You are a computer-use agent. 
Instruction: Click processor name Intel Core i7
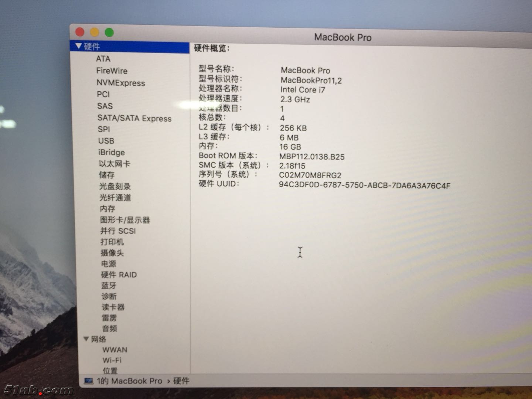(x=303, y=90)
